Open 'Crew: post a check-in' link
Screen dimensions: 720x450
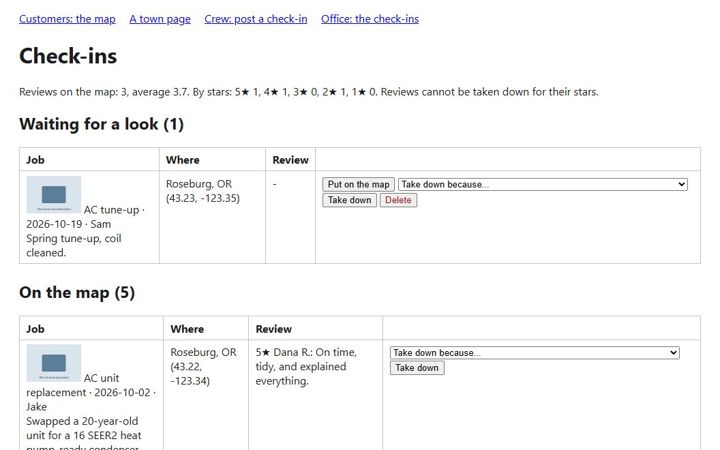point(256,19)
